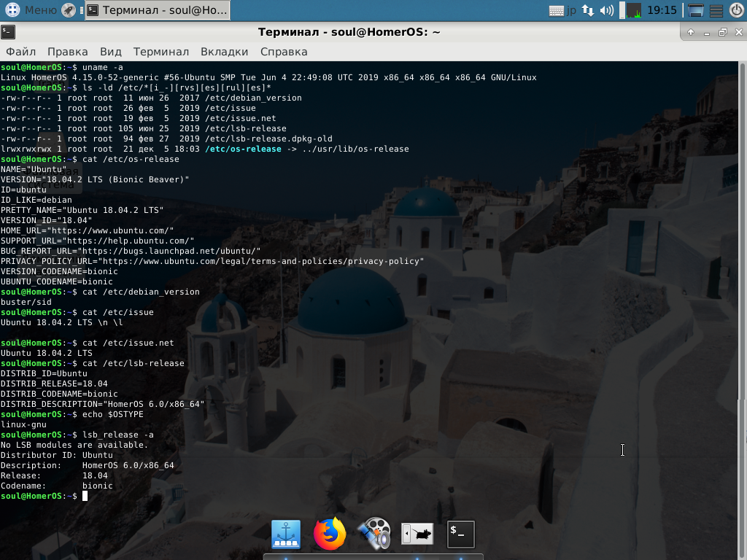The height and width of the screenshot is (560, 747).
Task: Click 'PRETTY_NAME="Ubuntu 18.04.2 LTS"' line
Action: (x=82, y=210)
